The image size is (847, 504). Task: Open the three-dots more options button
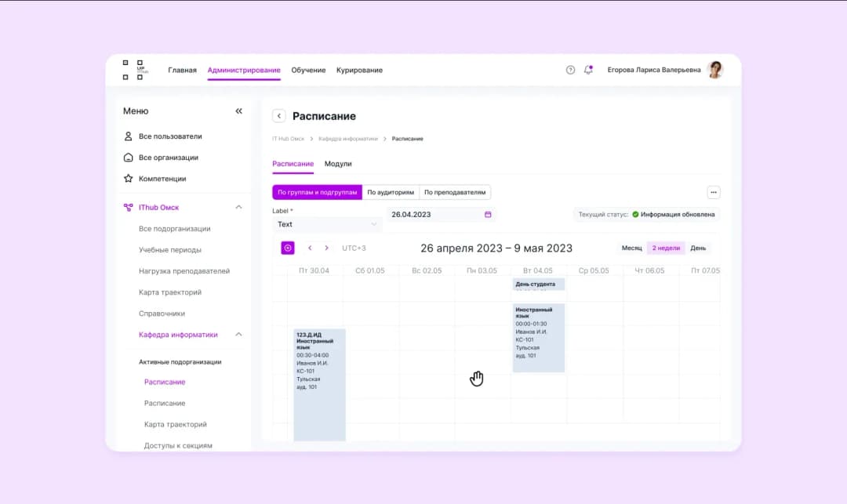click(x=714, y=192)
